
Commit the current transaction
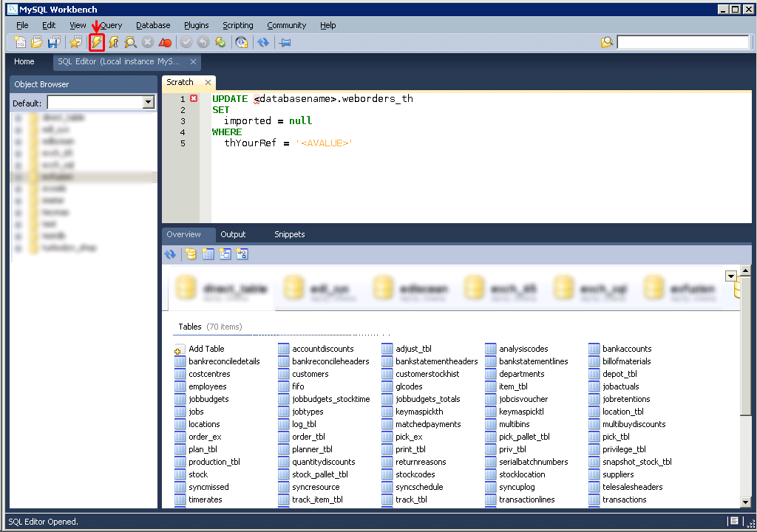[186, 42]
